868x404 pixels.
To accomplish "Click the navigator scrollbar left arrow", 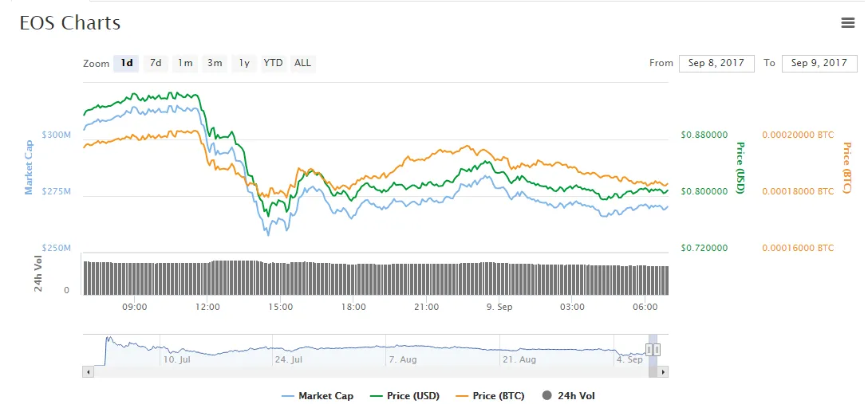I will click(x=88, y=372).
